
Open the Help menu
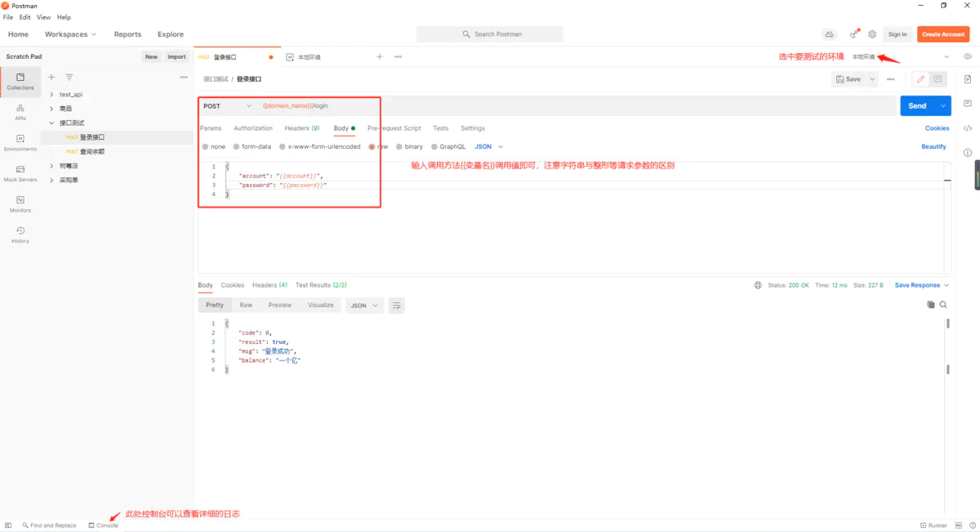click(x=64, y=17)
